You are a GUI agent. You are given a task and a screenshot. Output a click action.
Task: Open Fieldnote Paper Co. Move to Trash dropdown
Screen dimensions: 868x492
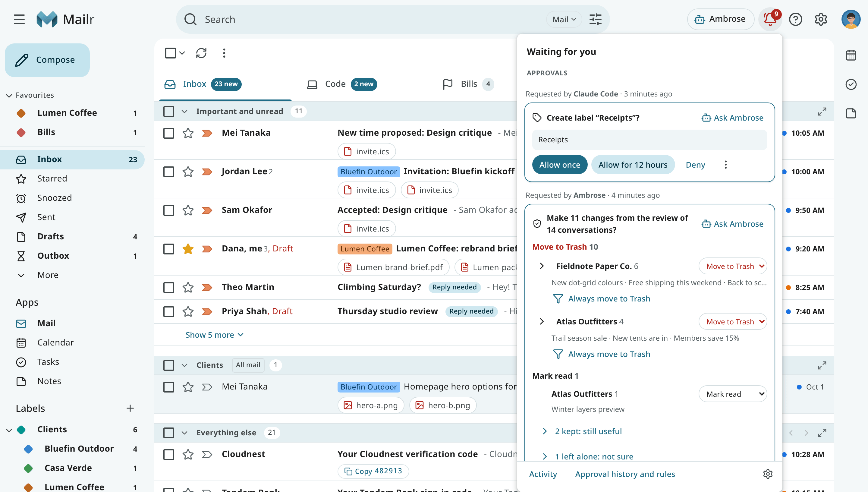tap(733, 266)
